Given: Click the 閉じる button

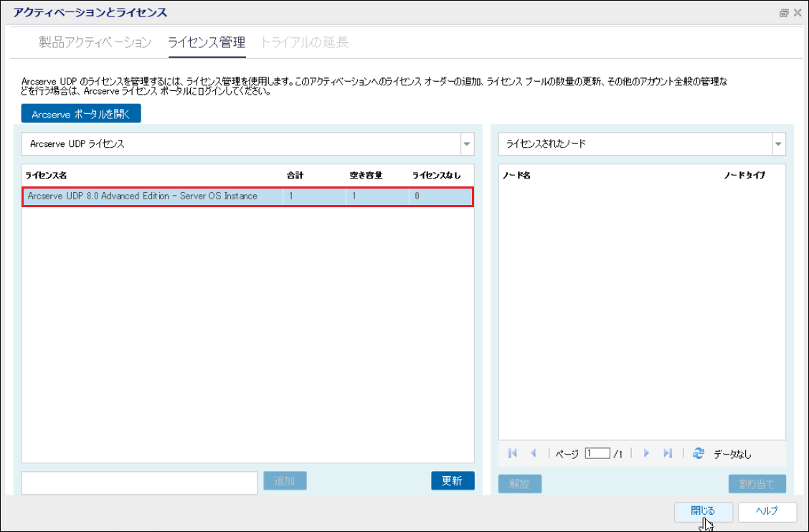Looking at the screenshot, I should 704,511.
